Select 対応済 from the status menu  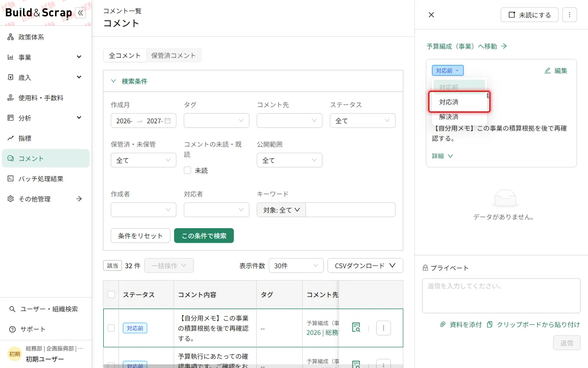tap(459, 102)
